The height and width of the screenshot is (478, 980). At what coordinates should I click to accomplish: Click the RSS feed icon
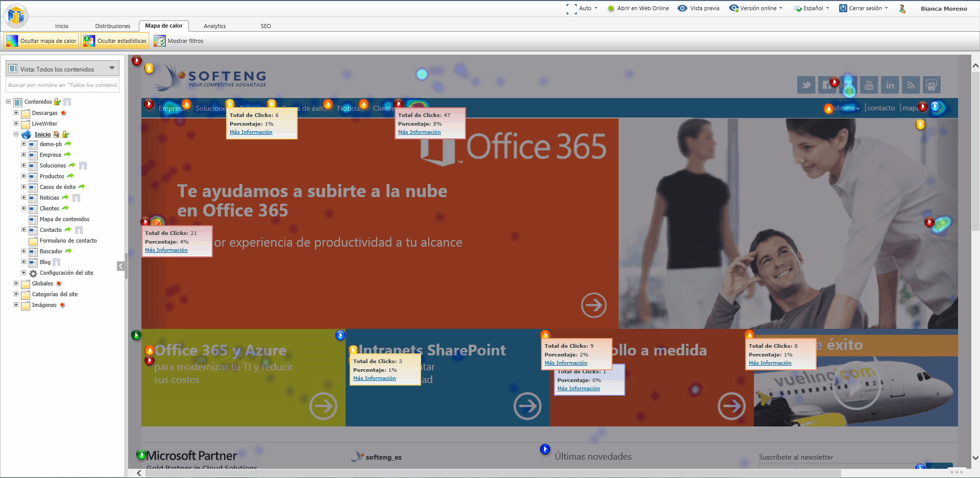click(911, 85)
